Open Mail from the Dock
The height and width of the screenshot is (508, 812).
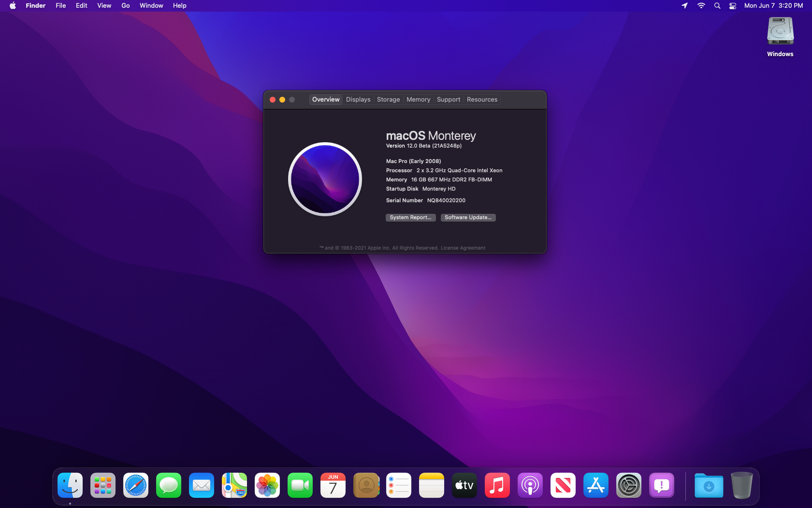point(202,485)
